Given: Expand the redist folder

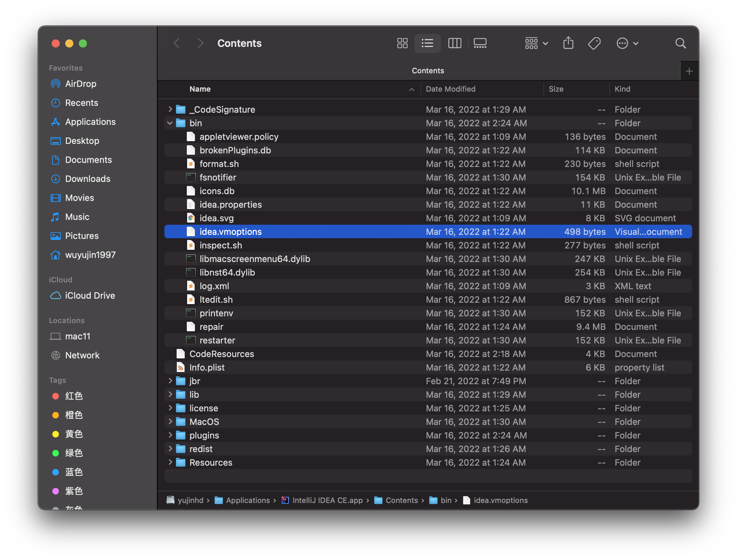Looking at the screenshot, I should click(x=170, y=449).
